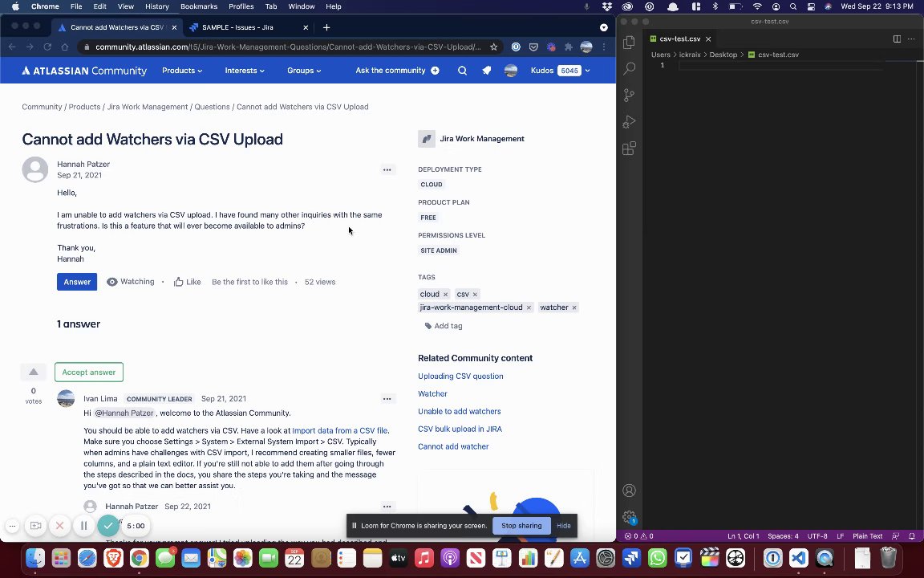Image resolution: width=924 pixels, height=578 pixels.
Task: Toggle Watching on this question
Action: 130,282
